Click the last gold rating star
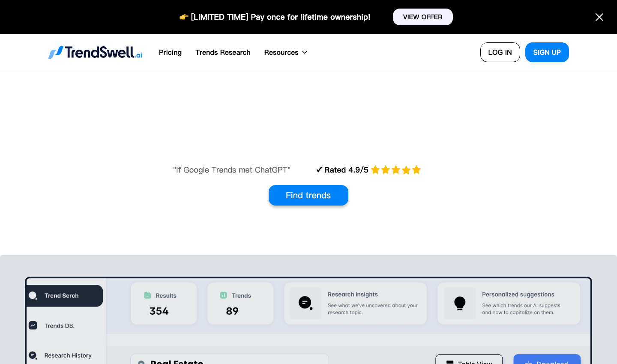The height and width of the screenshot is (364, 617). (x=416, y=170)
